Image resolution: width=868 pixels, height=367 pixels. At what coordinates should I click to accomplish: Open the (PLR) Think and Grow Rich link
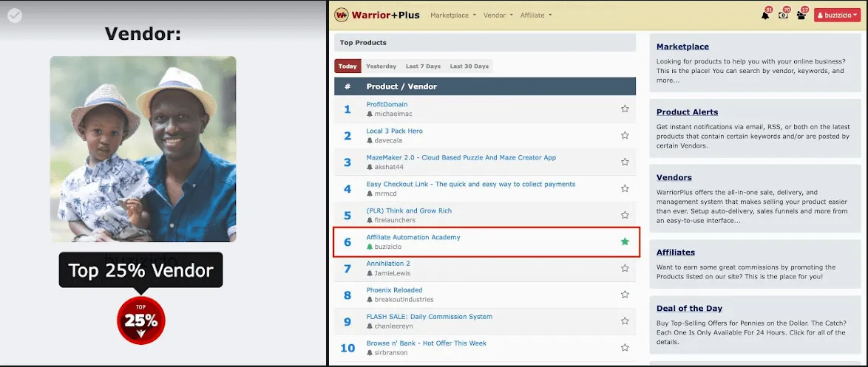click(x=409, y=210)
